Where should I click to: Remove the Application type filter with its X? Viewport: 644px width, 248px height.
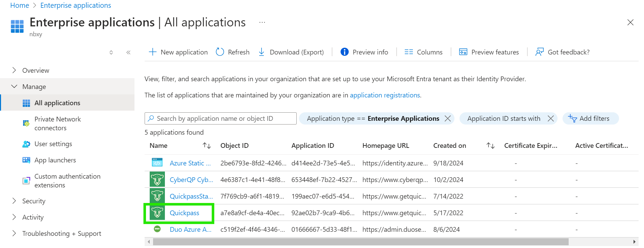(448, 118)
